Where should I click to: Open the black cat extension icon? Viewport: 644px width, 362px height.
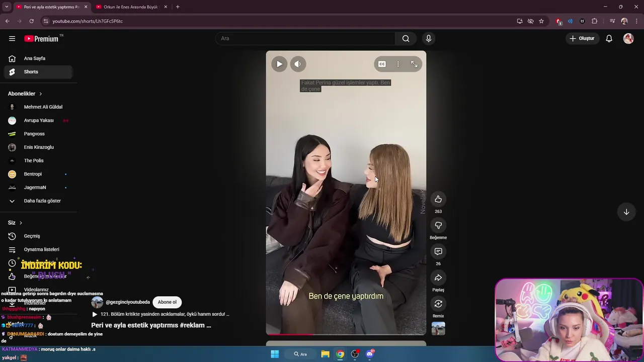point(582,21)
